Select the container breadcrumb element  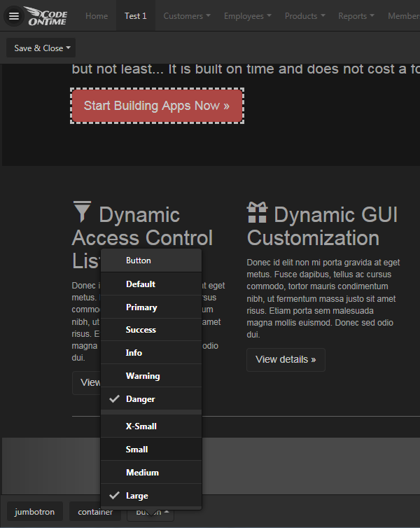(95, 512)
